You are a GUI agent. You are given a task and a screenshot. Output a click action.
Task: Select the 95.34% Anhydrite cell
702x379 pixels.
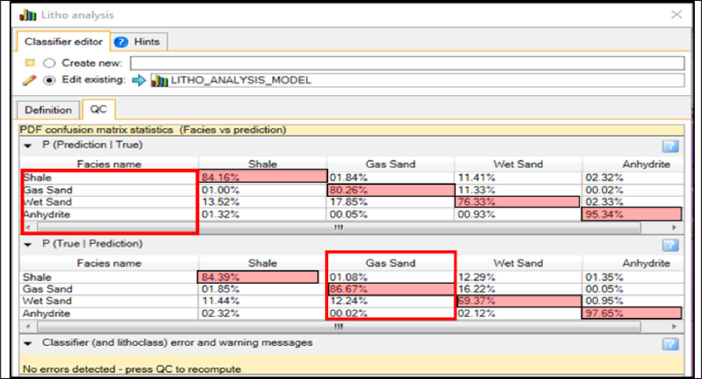tap(632, 214)
